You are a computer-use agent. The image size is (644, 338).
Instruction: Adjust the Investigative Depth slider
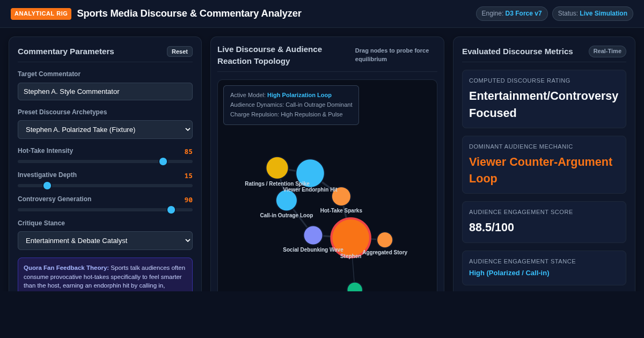[x=105, y=186]
